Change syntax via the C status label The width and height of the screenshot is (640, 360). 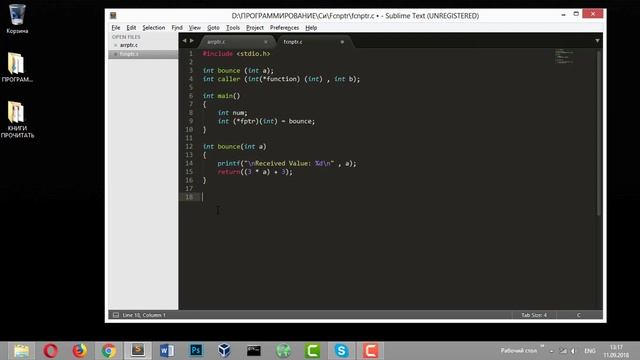pos(578,315)
